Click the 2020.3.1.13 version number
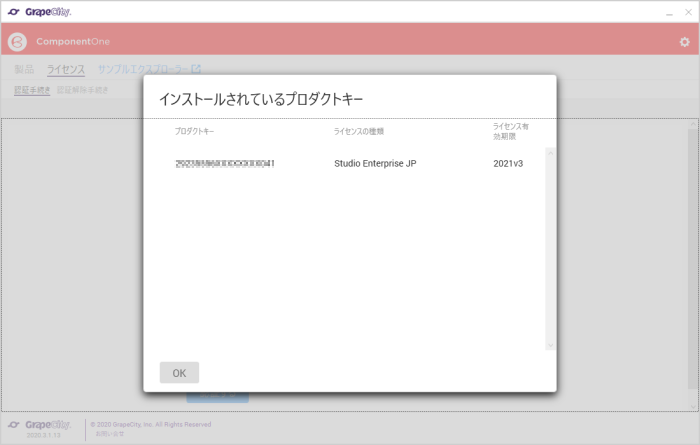700x445 pixels. 43,435
